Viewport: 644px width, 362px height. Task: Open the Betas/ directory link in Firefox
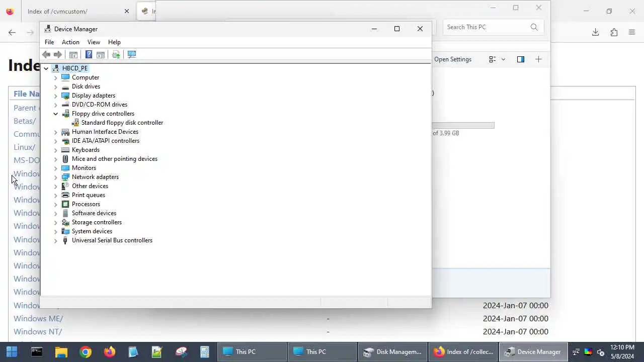point(25,121)
